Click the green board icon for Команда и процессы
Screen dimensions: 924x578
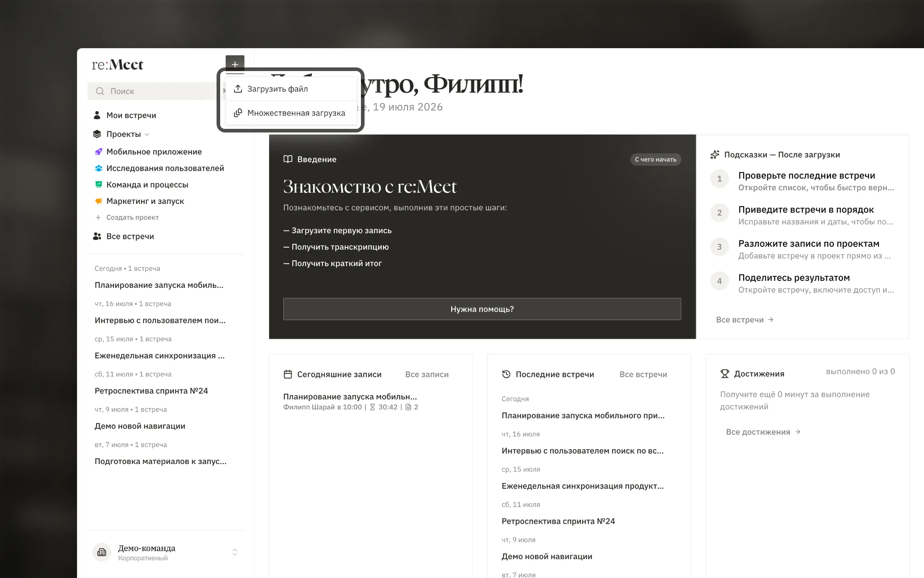pos(98,185)
